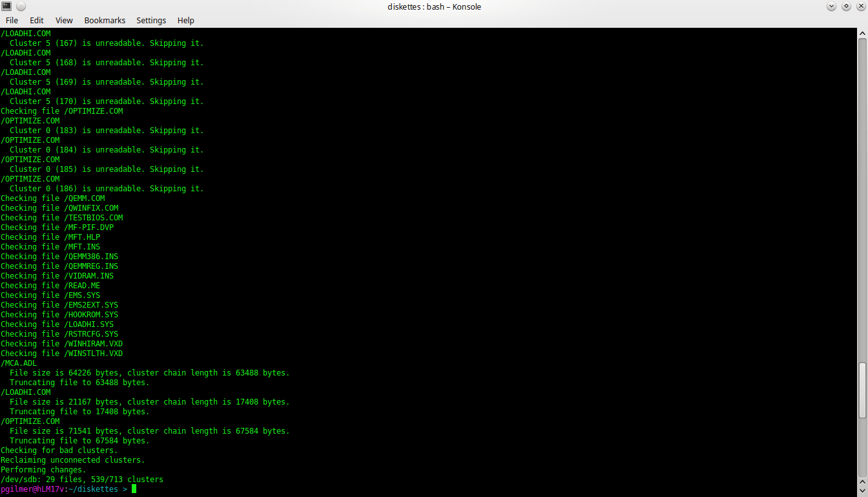Click 'File size is 21167 bytes' line
This screenshot has width=868, height=497.
(150, 402)
